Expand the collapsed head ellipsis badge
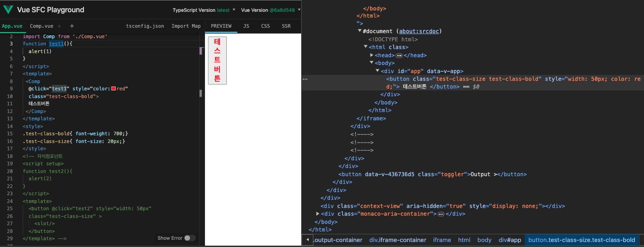The width and height of the screenshot is (644, 247). pos(399,55)
